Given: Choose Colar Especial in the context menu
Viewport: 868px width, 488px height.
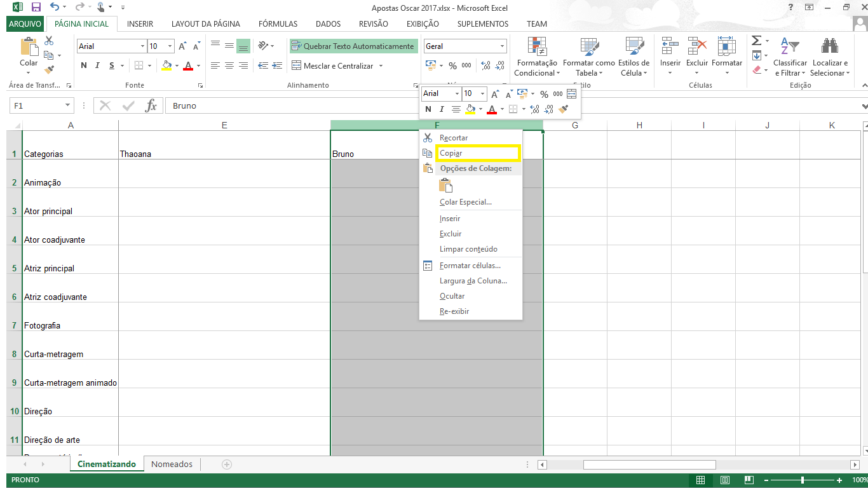Looking at the screenshot, I should 470,202.
